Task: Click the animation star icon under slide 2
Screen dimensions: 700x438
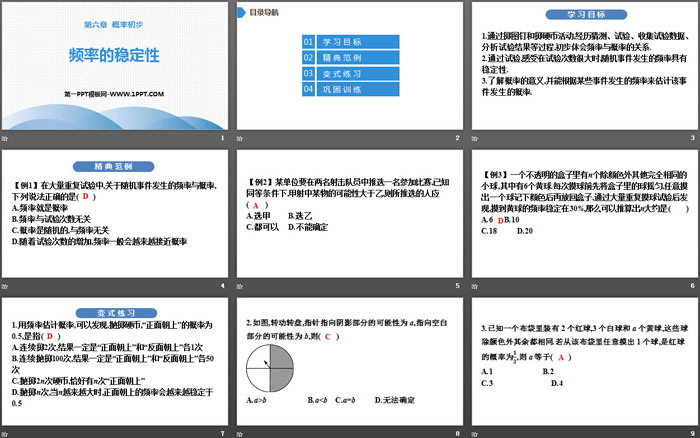Action: [240, 138]
